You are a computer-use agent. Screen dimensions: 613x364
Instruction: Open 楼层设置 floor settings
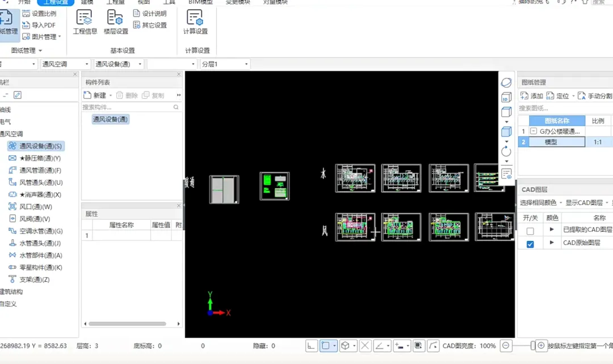pos(115,23)
